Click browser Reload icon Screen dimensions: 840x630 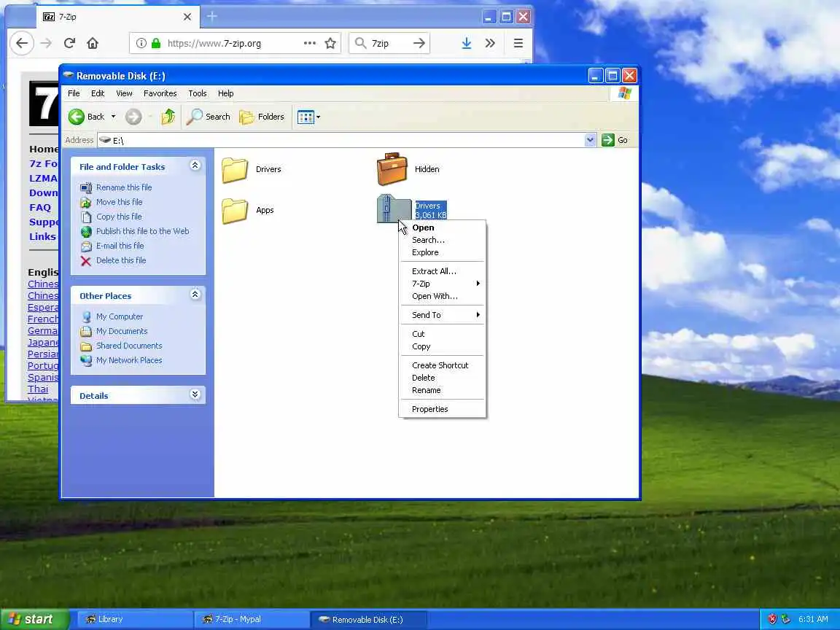pyautogui.click(x=69, y=44)
